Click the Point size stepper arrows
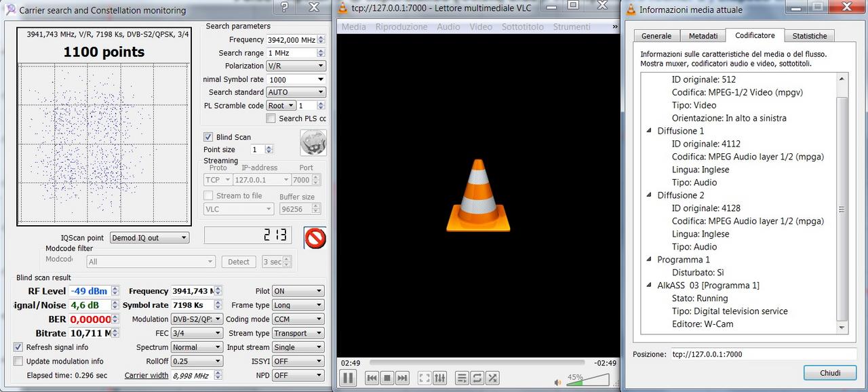 click(269, 149)
